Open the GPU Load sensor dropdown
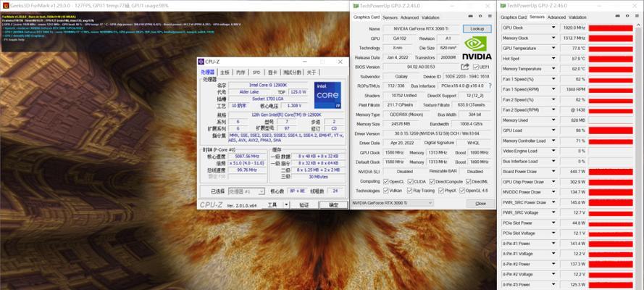 pos(553,130)
